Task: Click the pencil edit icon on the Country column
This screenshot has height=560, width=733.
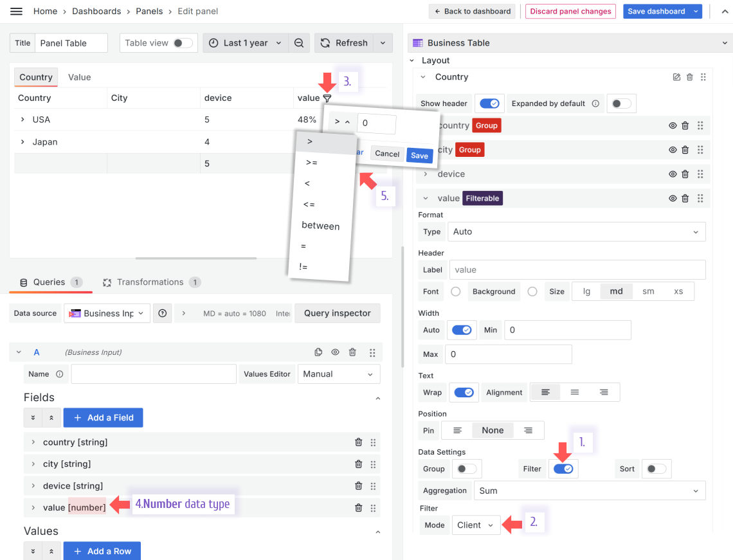Action: click(x=676, y=77)
